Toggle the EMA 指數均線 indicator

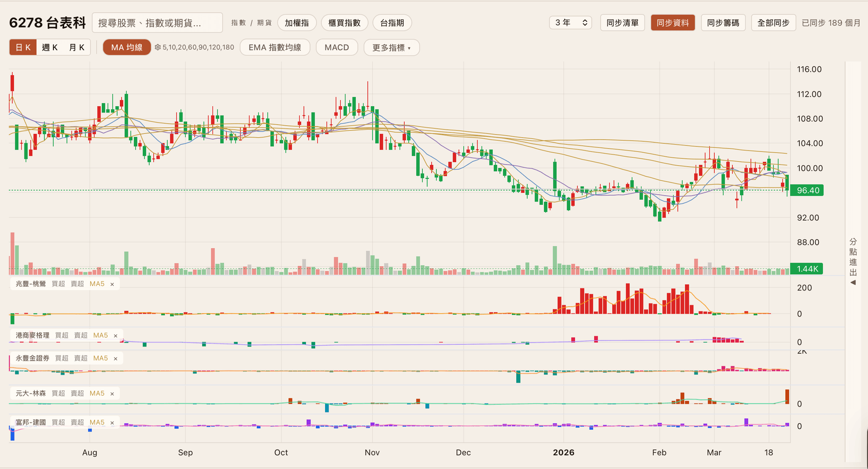[x=274, y=47]
